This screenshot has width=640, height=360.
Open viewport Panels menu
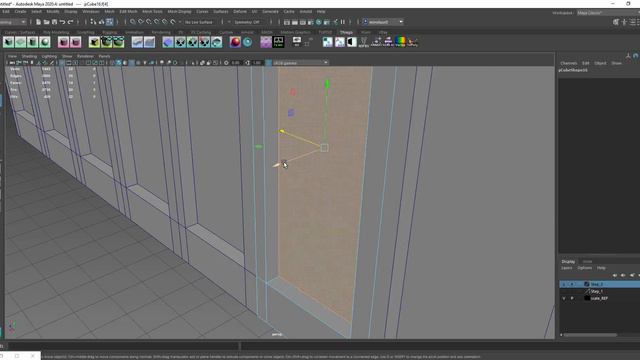tap(104, 56)
